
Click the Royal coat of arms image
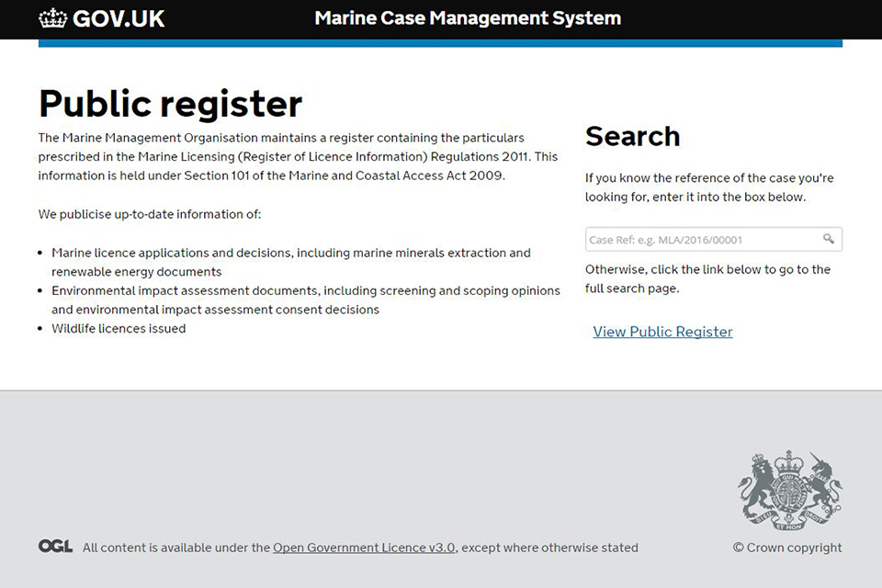790,488
